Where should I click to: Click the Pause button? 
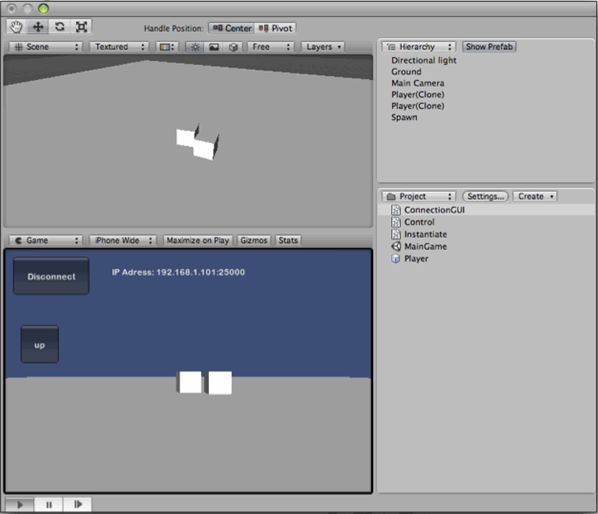pos(49,504)
